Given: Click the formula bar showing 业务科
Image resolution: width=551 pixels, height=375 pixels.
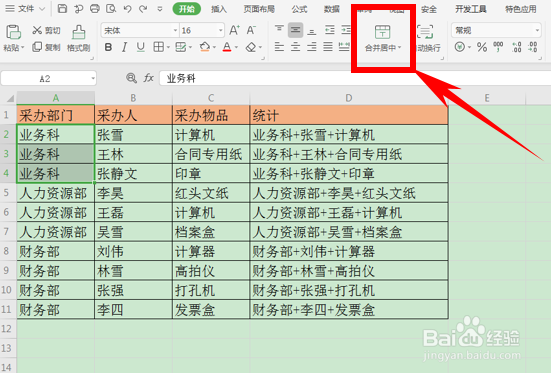Looking at the screenshot, I should tap(355, 78).
